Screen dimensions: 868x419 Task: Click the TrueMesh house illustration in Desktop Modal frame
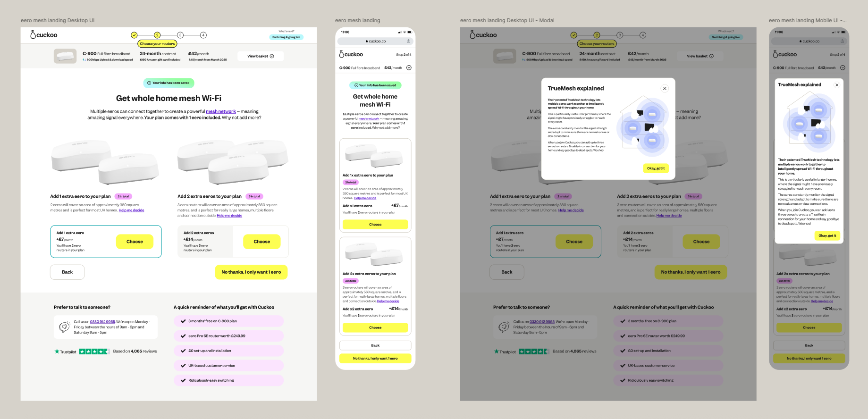[643, 125]
